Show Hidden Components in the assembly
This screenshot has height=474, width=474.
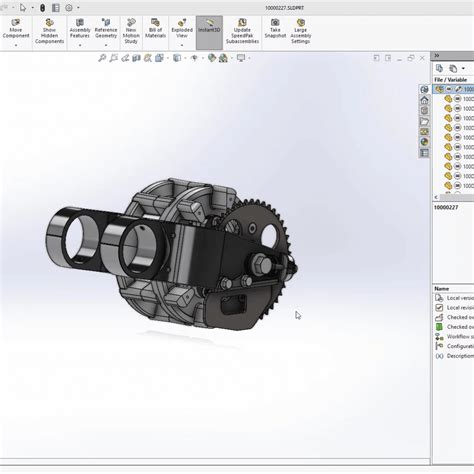49,32
